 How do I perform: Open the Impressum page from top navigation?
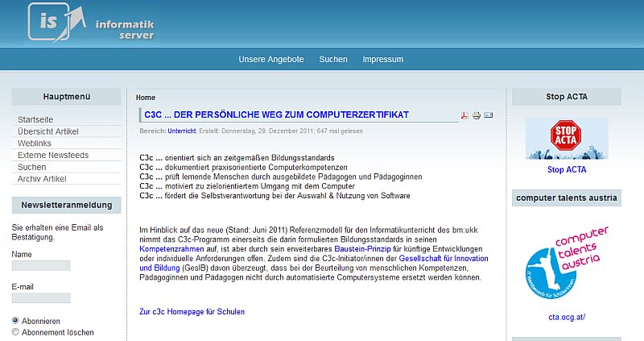tap(382, 60)
